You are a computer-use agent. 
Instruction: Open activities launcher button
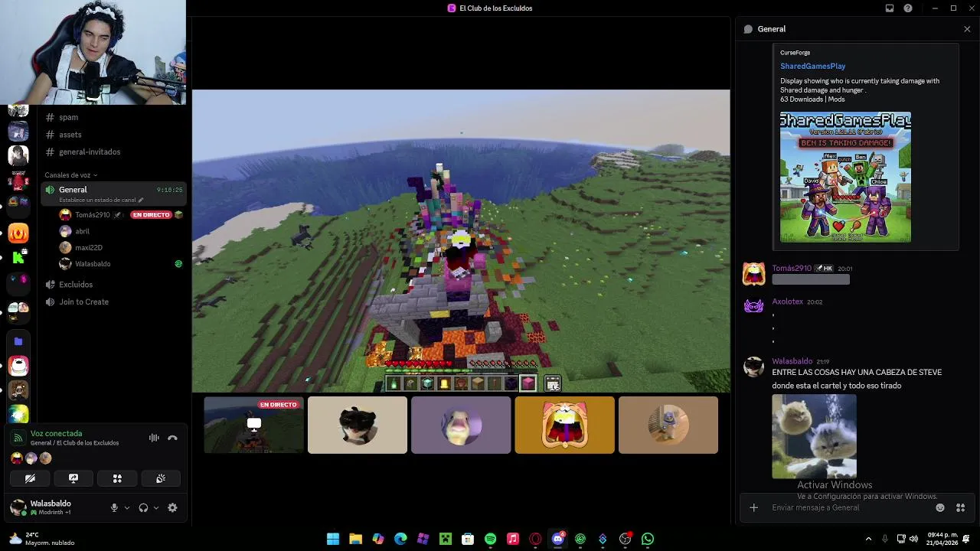[117, 478]
